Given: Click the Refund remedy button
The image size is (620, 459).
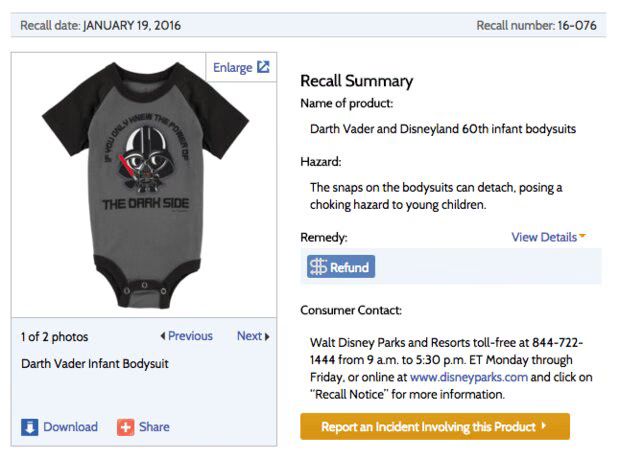Looking at the screenshot, I should 341,267.
